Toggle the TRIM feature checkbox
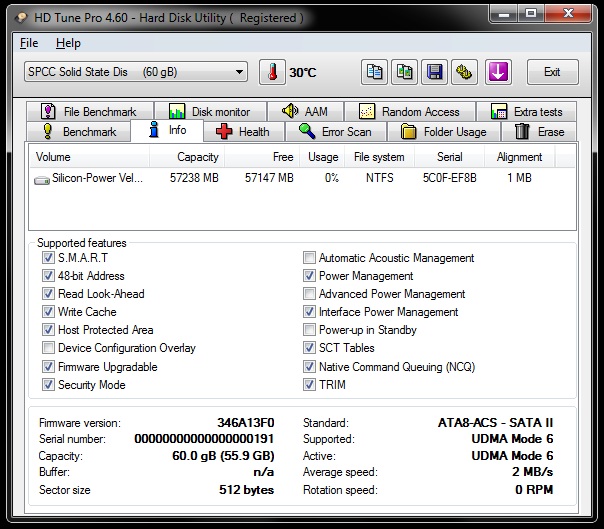This screenshot has height=529, width=604. coord(310,384)
